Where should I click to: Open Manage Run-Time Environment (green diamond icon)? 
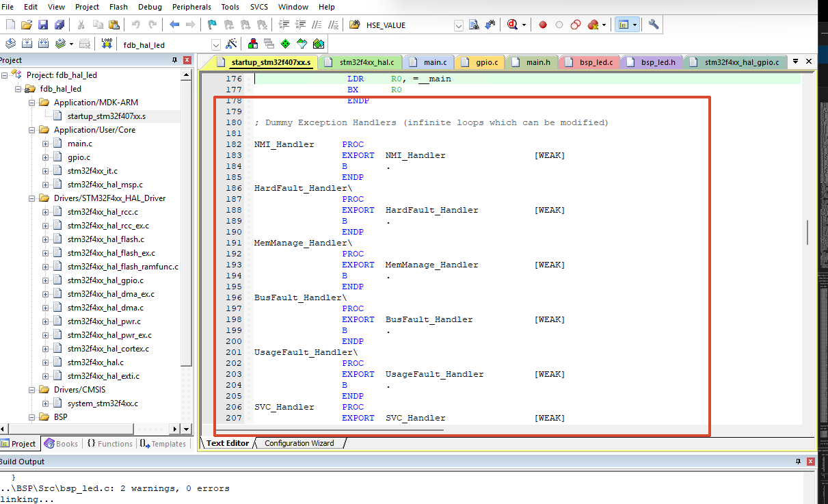coord(285,44)
